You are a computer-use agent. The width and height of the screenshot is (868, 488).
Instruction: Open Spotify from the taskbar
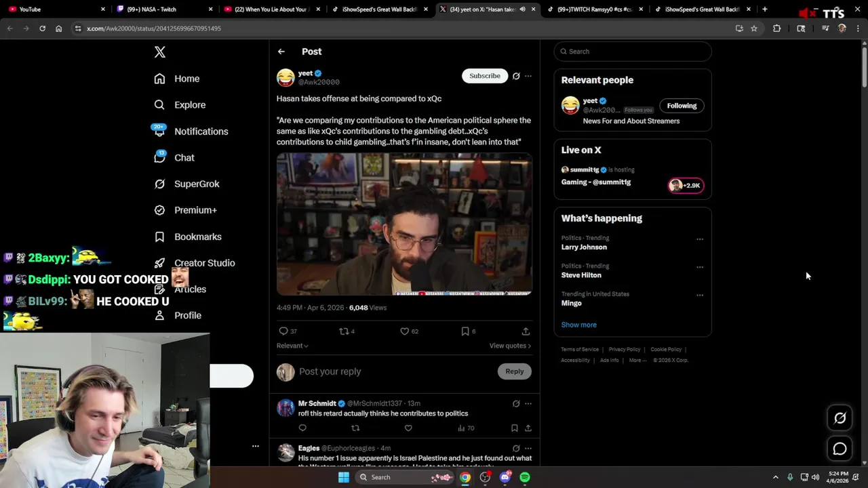coord(525,477)
